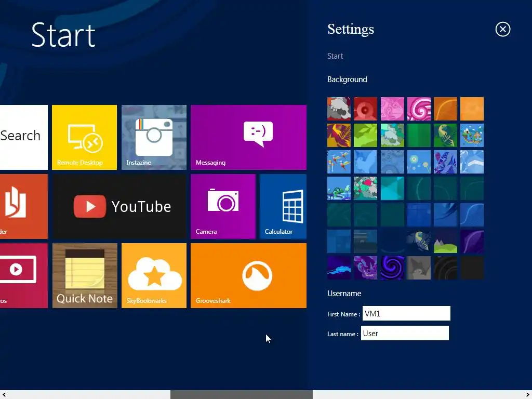Click the horizontal scrollbar thumb
532x399 pixels.
click(x=241, y=394)
